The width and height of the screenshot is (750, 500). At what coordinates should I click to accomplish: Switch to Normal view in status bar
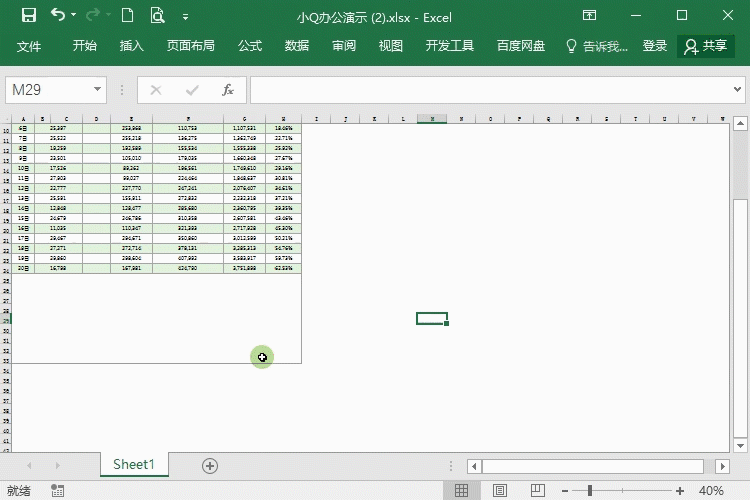(x=462, y=491)
